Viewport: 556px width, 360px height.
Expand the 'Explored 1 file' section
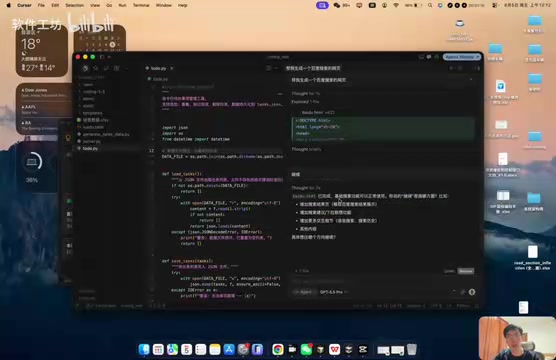305,102
